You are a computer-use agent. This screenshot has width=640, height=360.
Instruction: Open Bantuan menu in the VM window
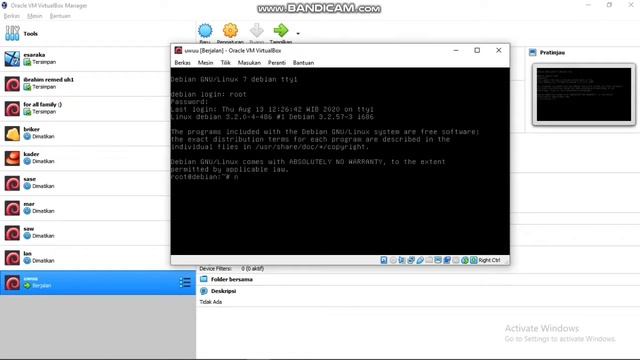303,62
